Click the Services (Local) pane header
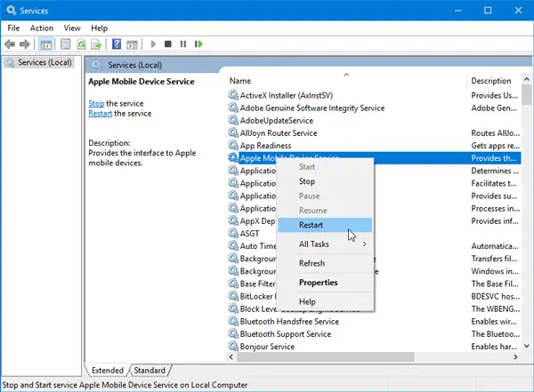534x392 pixels. coord(134,65)
